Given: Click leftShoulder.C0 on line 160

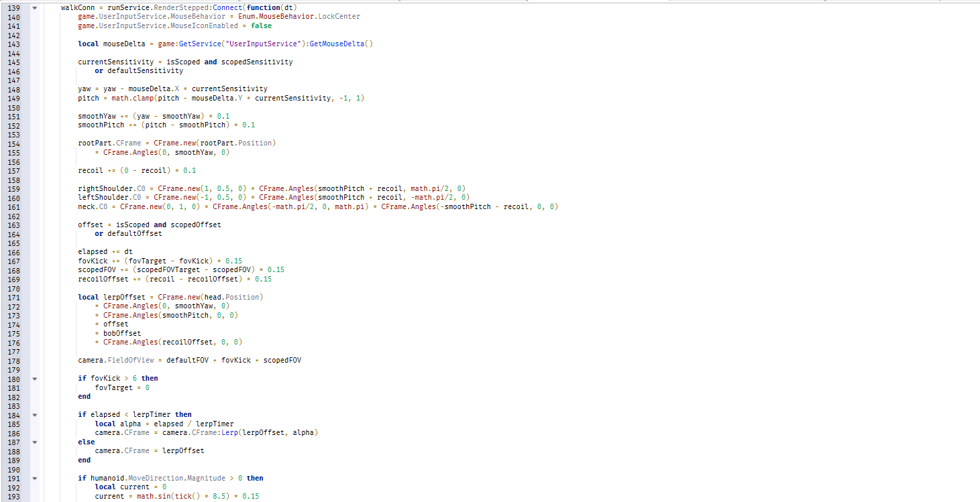Looking at the screenshot, I should tap(109, 197).
